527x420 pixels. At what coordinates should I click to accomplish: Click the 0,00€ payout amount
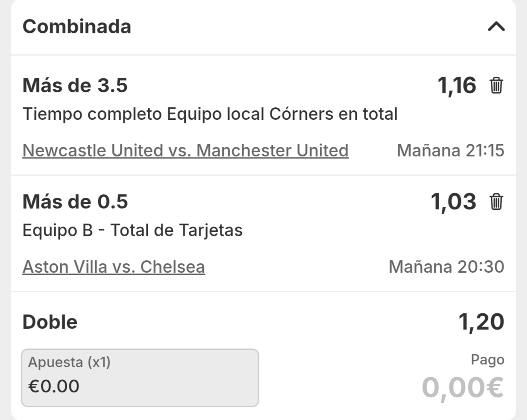[462, 387]
